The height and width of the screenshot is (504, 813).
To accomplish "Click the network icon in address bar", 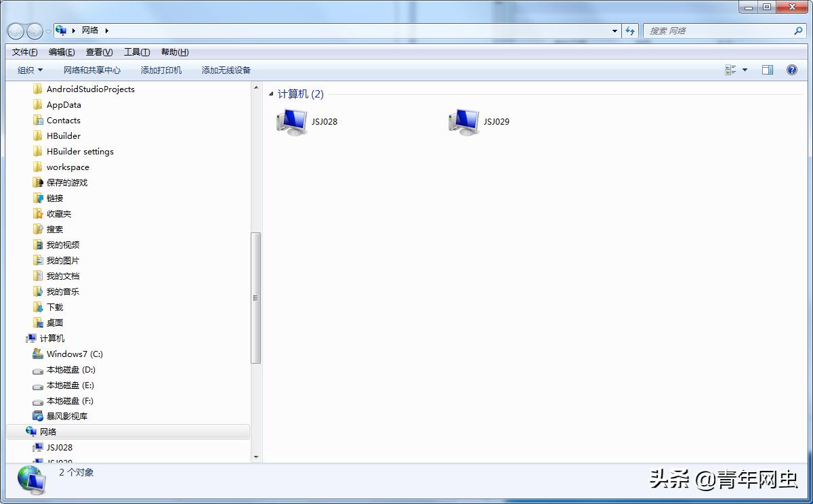I will coord(61,30).
